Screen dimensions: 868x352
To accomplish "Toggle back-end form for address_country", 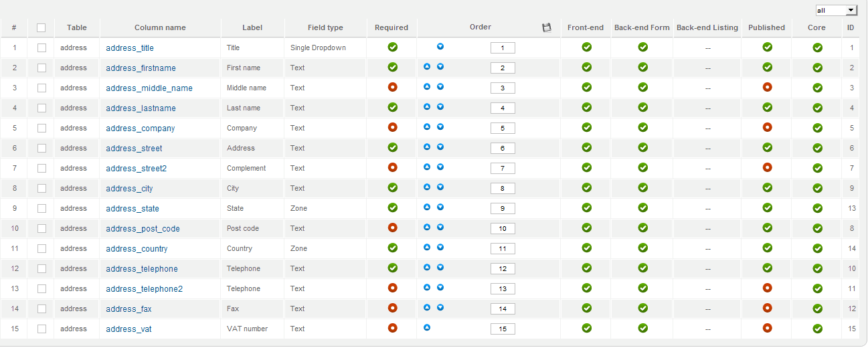I will 642,248.
